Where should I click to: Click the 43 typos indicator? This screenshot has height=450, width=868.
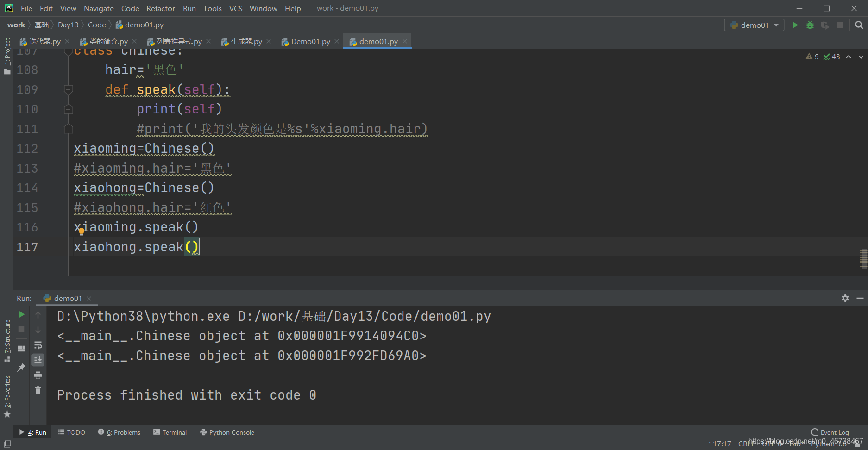click(x=832, y=56)
